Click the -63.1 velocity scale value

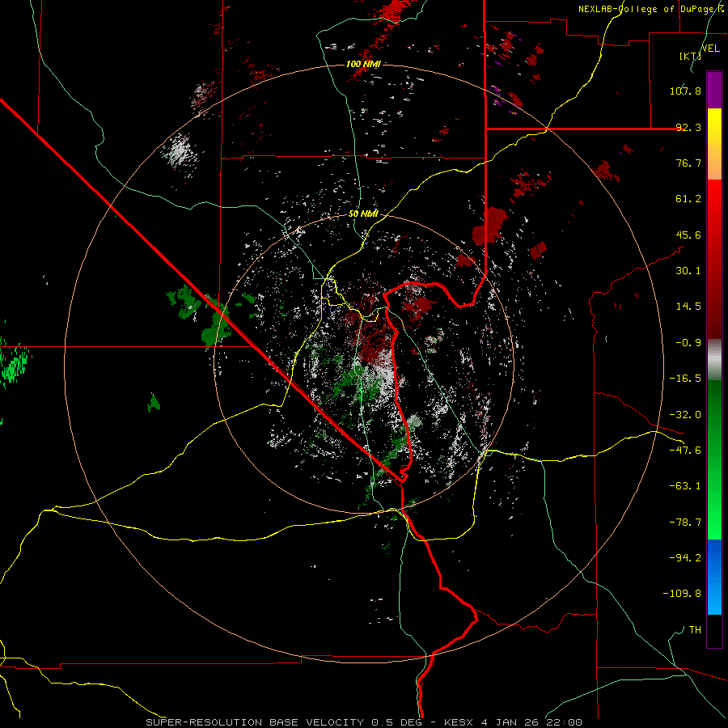click(x=685, y=486)
